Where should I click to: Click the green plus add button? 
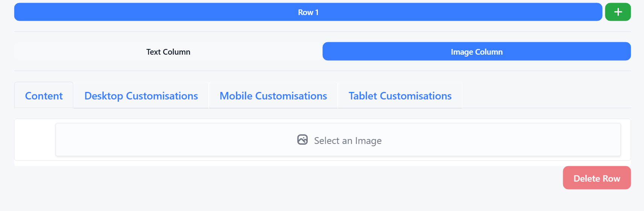tap(618, 12)
